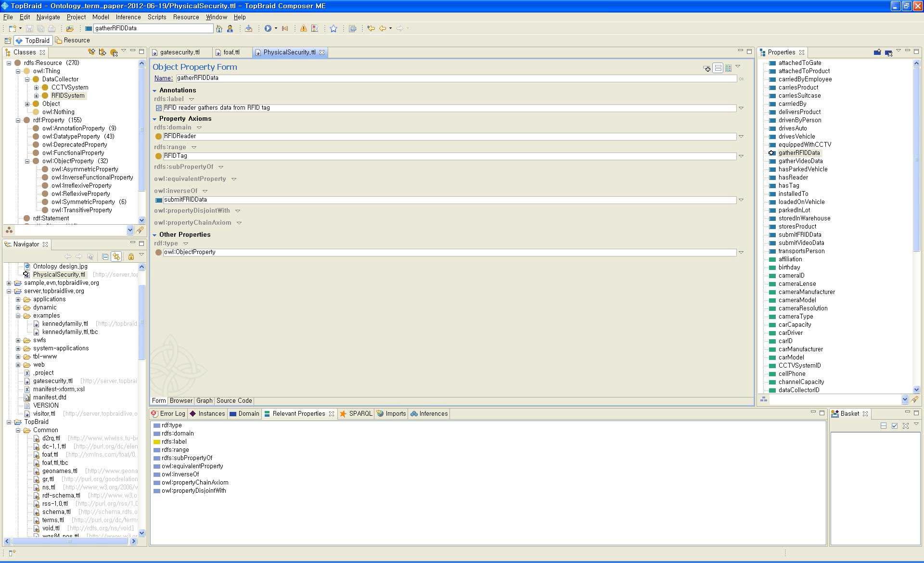Click the Navigator horizontal scrollbar
This screenshot has height=563, width=924.
coord(70,541)
